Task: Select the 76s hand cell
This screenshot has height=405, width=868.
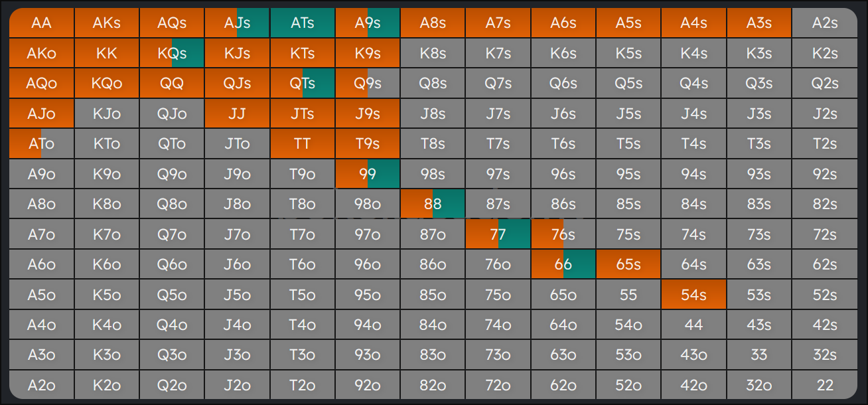Action: pyautogui.click(x=563, y=234)
